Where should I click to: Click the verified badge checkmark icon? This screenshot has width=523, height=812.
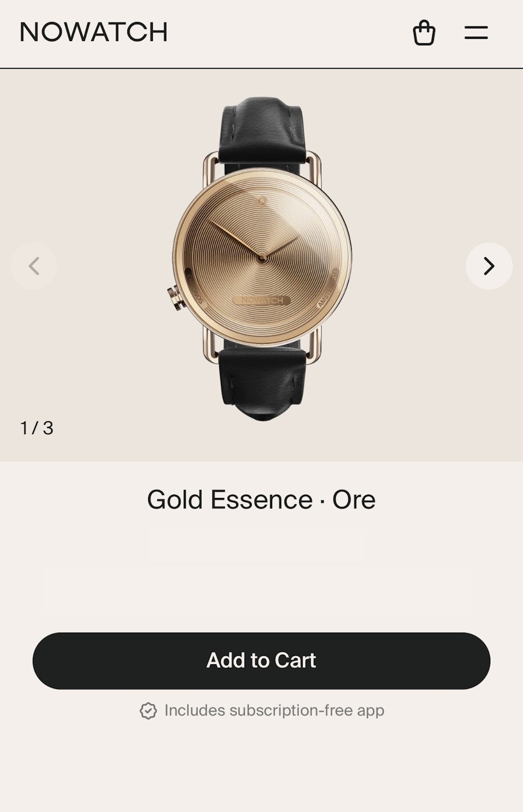pos(148,711)
